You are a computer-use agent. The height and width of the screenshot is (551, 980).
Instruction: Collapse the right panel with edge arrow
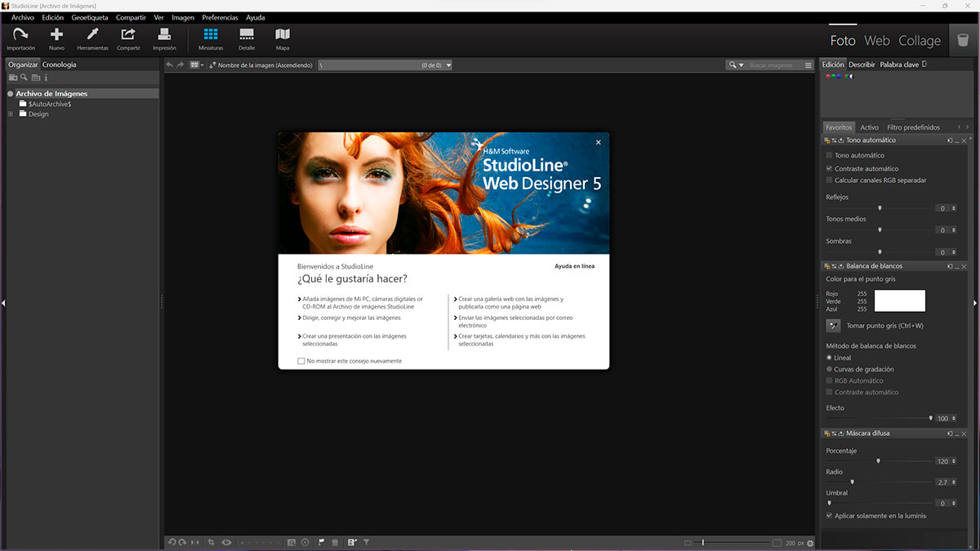click(x=975, y=303)
